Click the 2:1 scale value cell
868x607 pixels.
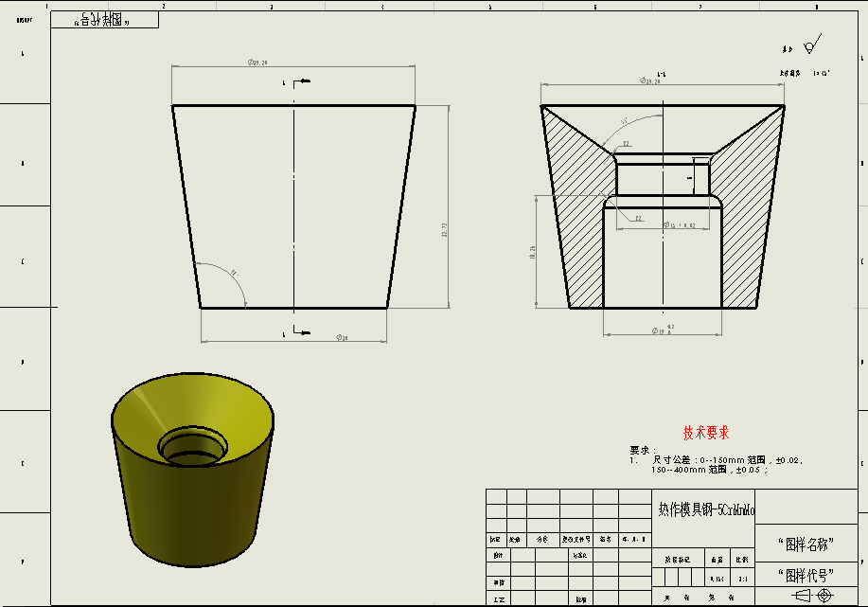tap(743, 579)
